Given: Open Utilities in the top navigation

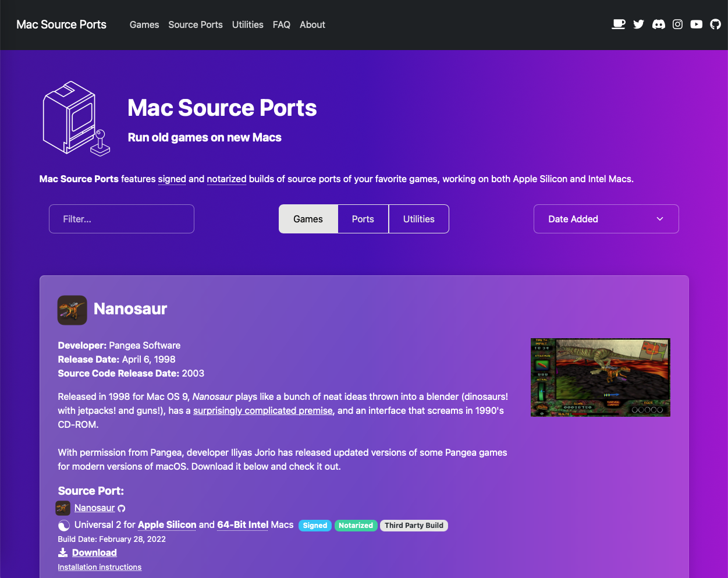Looking at the screenshot, I should [x=248, y=24].
